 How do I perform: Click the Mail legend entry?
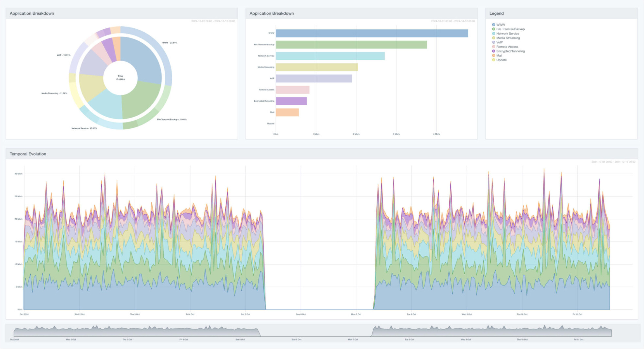(x=499, y=55)
